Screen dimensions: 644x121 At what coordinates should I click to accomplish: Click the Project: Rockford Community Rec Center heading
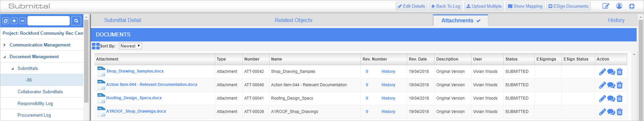click(x=43, y=33)
